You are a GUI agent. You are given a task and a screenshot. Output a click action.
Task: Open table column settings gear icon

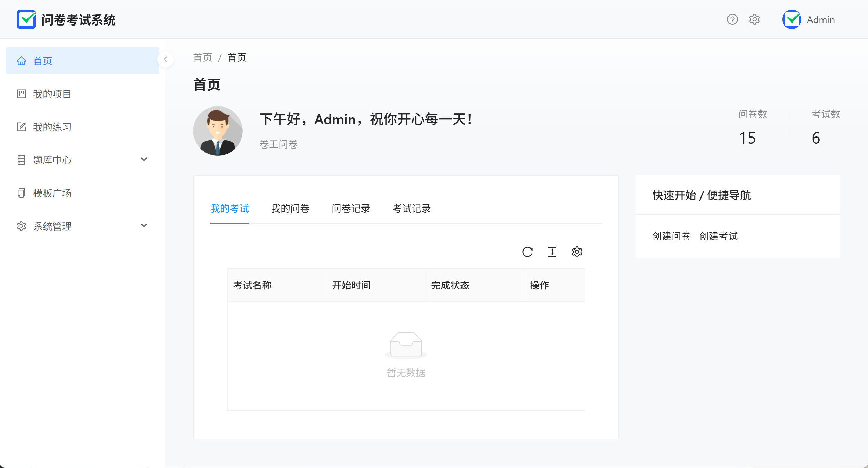click(x=577, y=252)
